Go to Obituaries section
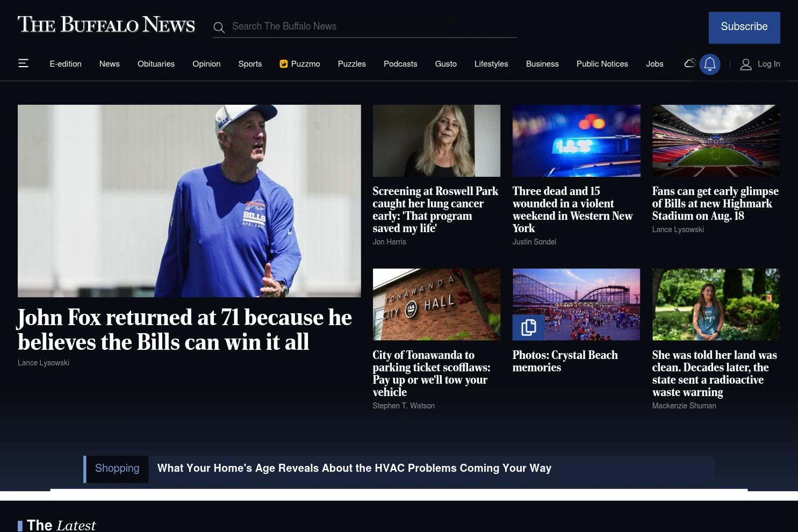798x532 pixels. (x=156, y=64)
